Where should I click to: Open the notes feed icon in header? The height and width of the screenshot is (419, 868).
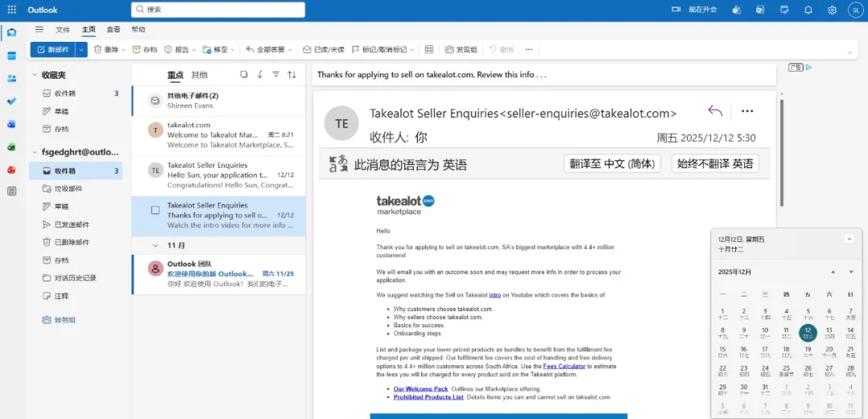(x=784, y=10)
